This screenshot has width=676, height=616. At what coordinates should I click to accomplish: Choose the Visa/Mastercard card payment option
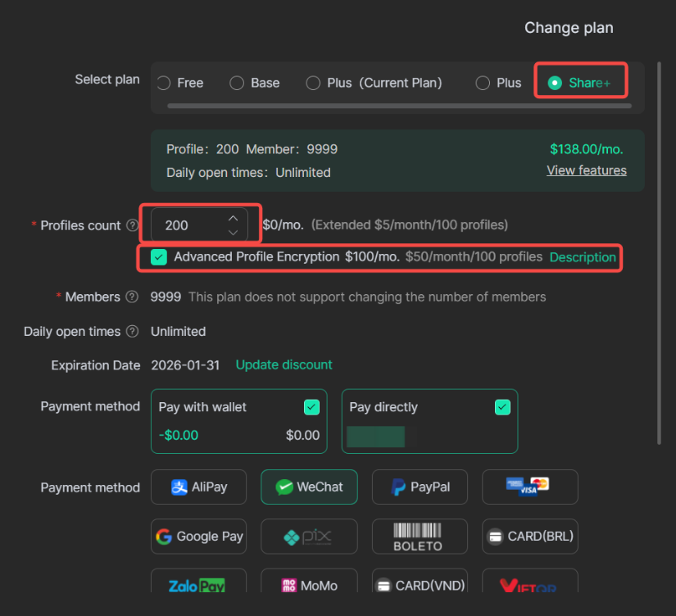(x=529, y=487)
